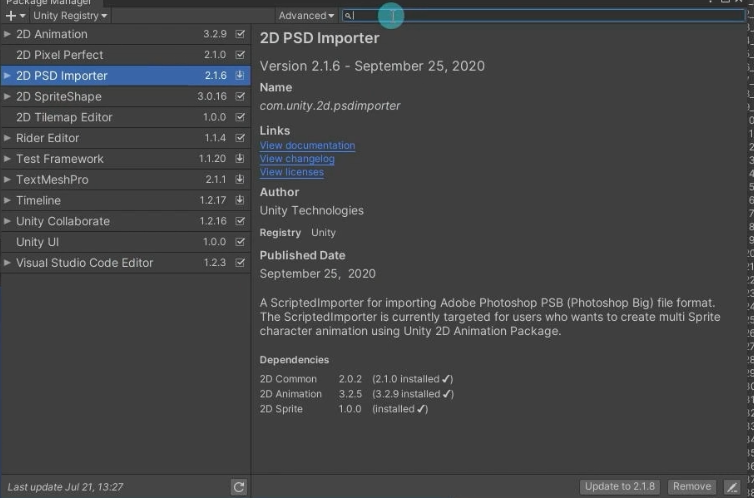Click installed checkmark for Unity UI
The image size is (754, 498).
click(240, 242)
